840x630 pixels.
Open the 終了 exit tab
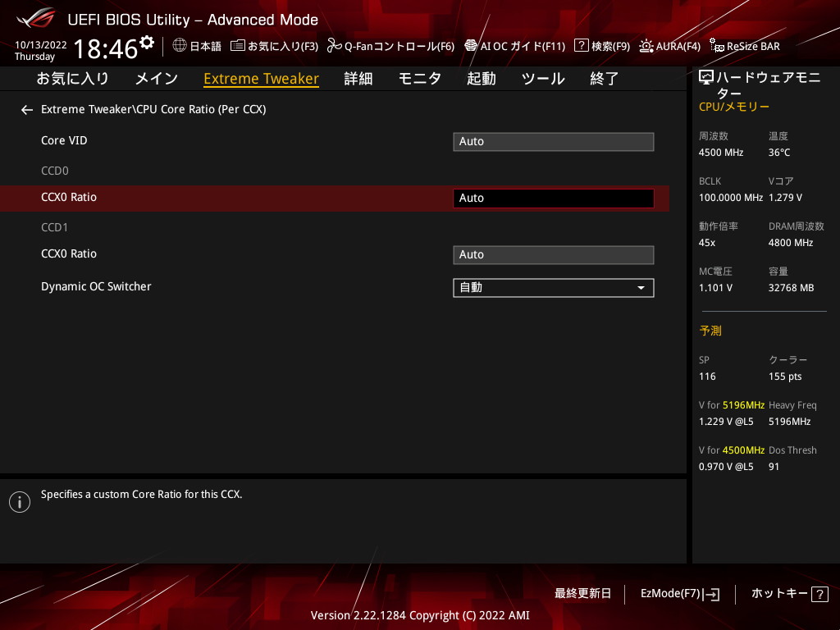(x=605, y=79)
